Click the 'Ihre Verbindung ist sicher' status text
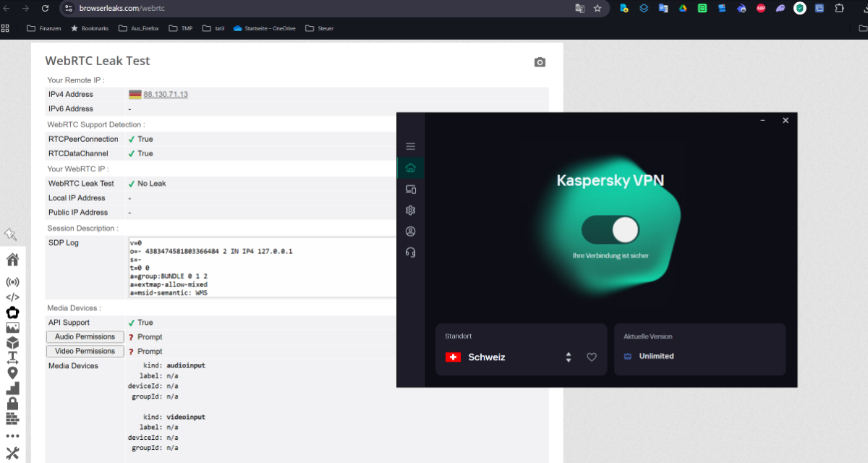This screenshot has height=463, width=868. click(610, 255)
